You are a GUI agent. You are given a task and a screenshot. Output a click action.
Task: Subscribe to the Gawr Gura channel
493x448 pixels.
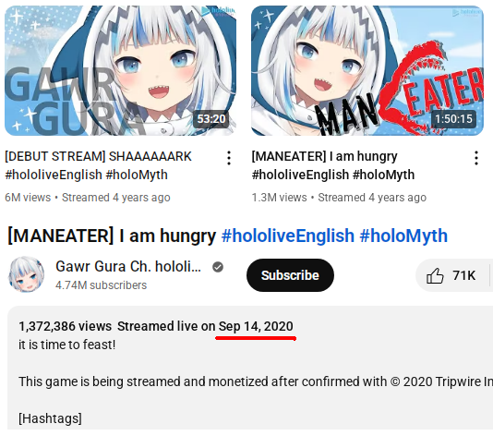pyautogui.click(x=290, y=275)
